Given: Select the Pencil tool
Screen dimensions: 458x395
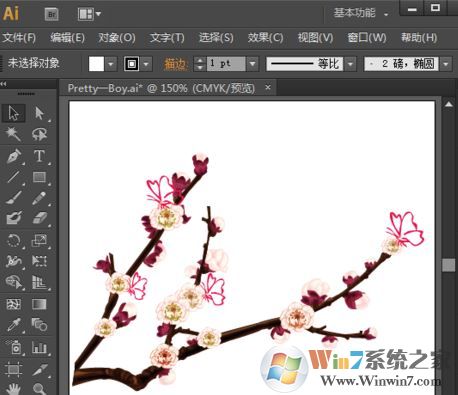Looking at the screenshot, I should (x=39, y=198).
